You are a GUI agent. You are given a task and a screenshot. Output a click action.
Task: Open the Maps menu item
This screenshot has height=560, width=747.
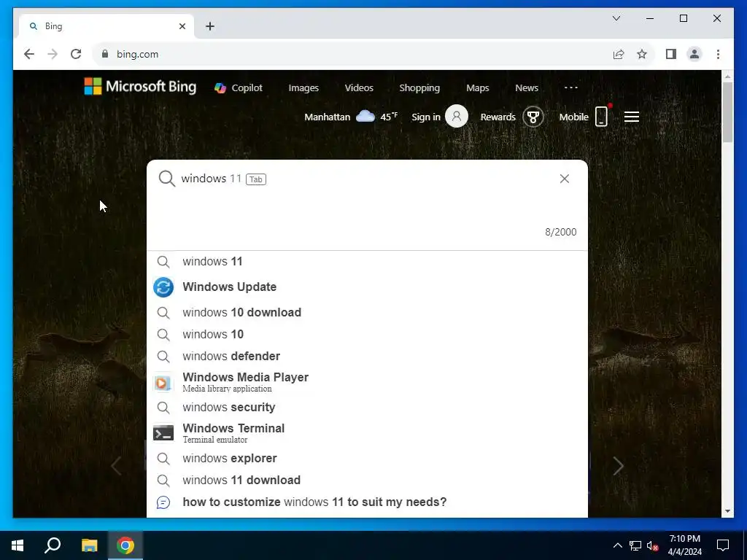tap(477, 87)
